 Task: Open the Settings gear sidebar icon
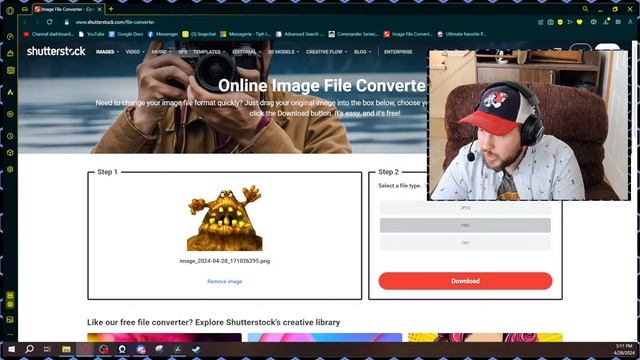(10, 169)
